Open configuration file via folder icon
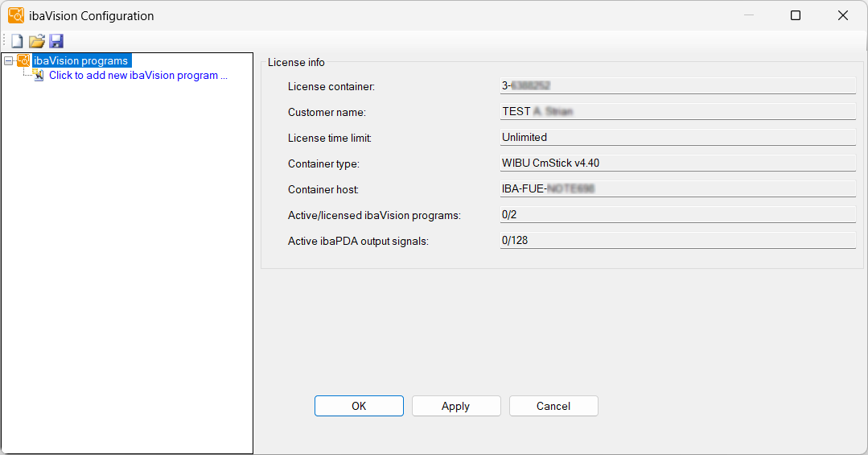This screenshot has height=455, width=868. click(36, 41)
